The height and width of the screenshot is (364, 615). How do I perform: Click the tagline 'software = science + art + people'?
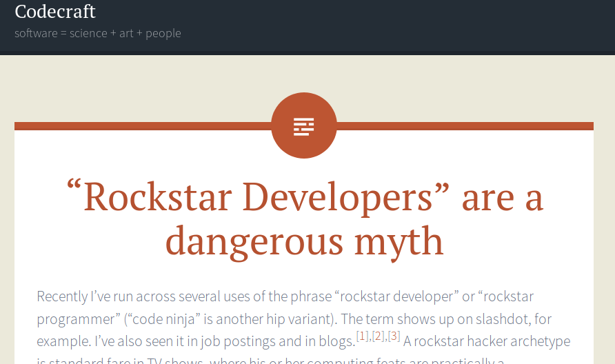pyautogui.click(x=97, y=33)
